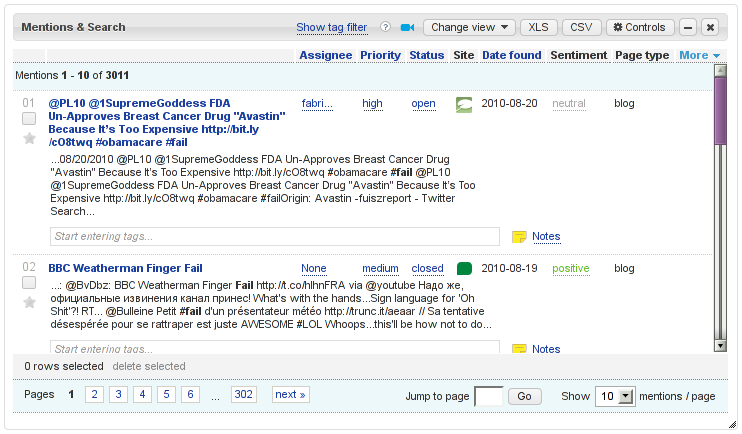The width and height of the screenshot is (742, 434).
Task: Change assignee fabri... for mention 01
Action: 317,104
